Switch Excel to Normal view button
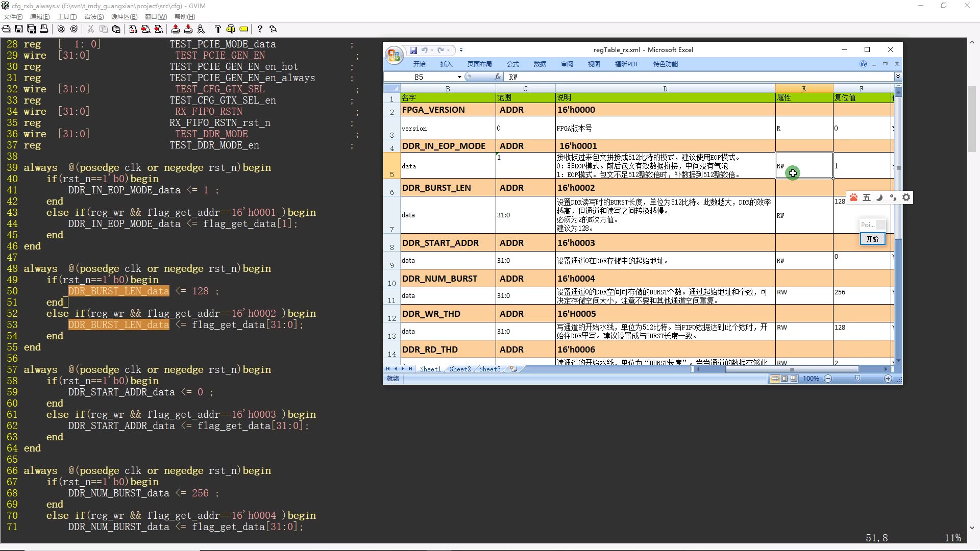 775,379
